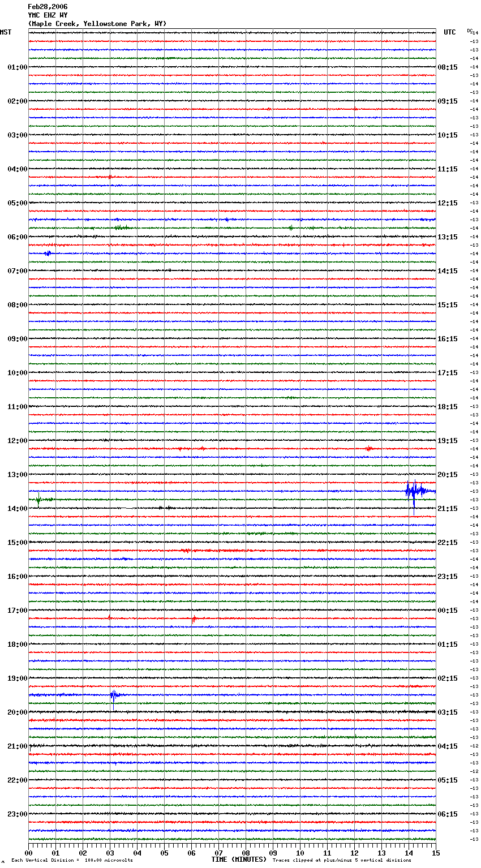Click the 15 minute axis tick label
This screenshot has width=481, height=868.
(x=436, y=853)
